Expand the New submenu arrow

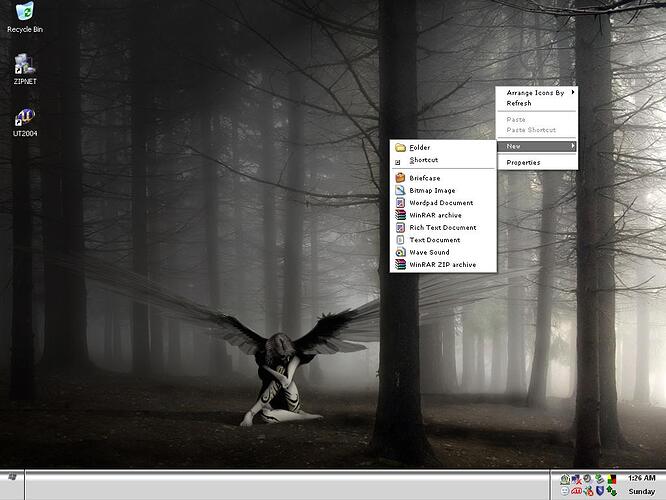tap(573, 147)
